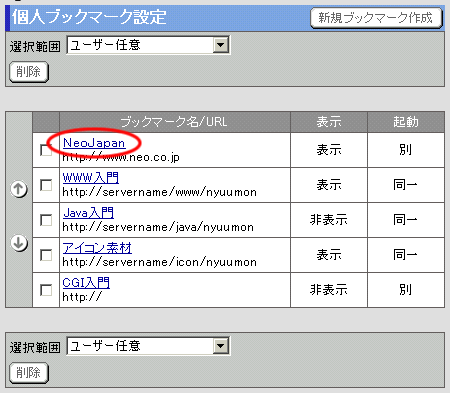Click the URL http://www.neo.co.jp
The width and height of the screenshot is (450, 393).
[x=121, y=157]
